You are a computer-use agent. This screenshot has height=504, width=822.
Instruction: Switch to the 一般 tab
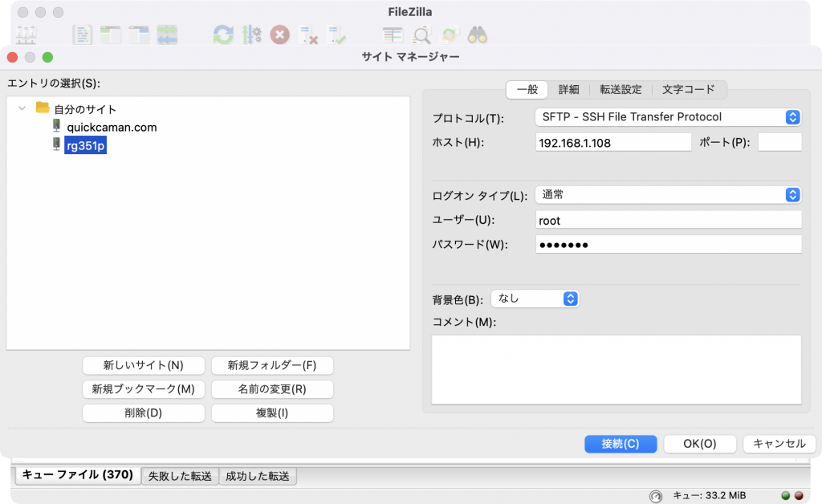pyautogui.click(x=527, y=90)
